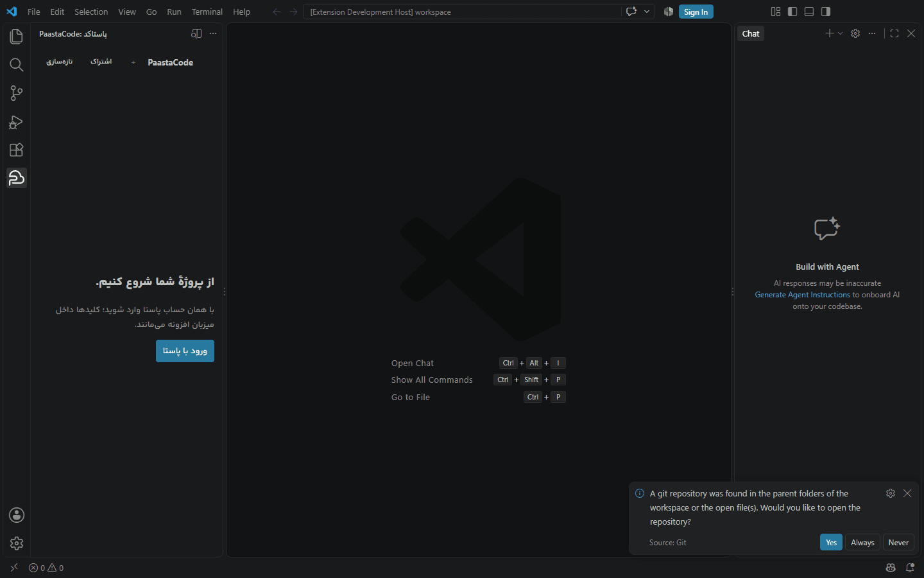924x578 pixels.
Task: Open Chat panel more actions ellipsis
Action: pos(872,33)
